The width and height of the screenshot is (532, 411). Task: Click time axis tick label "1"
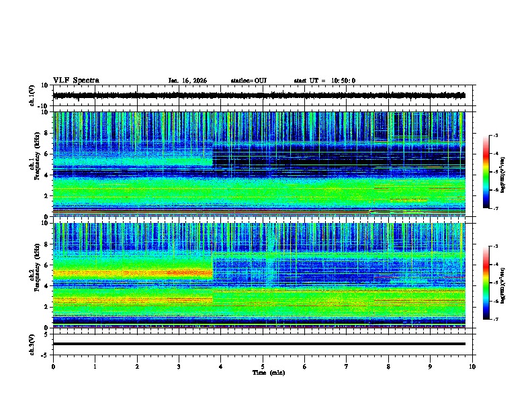click(95, 367)
